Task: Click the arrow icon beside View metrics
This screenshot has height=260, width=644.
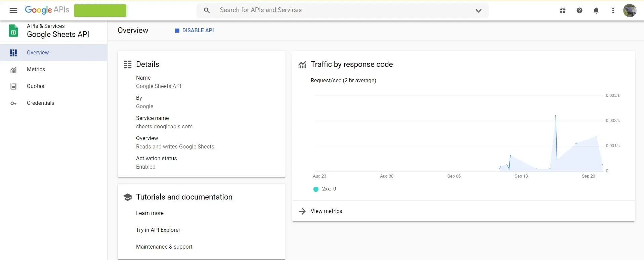Action: pos(302,211)
